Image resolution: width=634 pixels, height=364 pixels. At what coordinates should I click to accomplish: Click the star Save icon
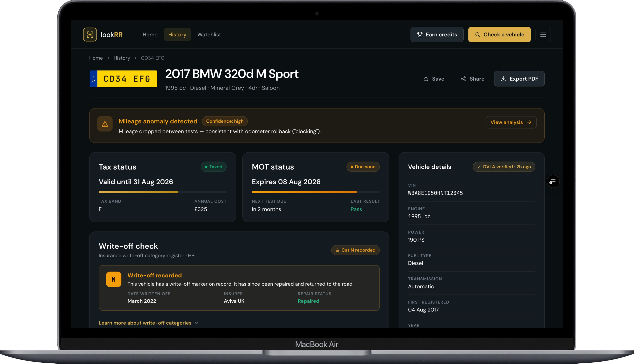pyautogui.click(x=426, y=79)
